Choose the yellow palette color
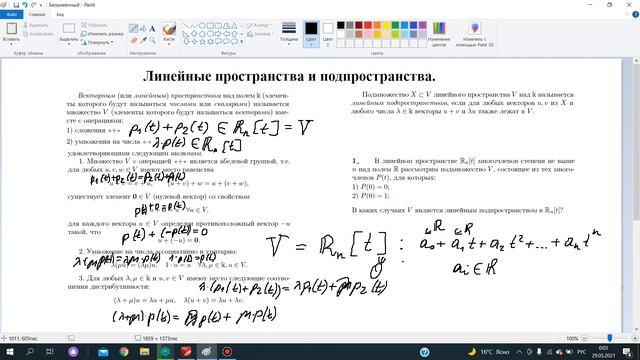640x360 pixels. pyautogui.click(x=386, y=25)
